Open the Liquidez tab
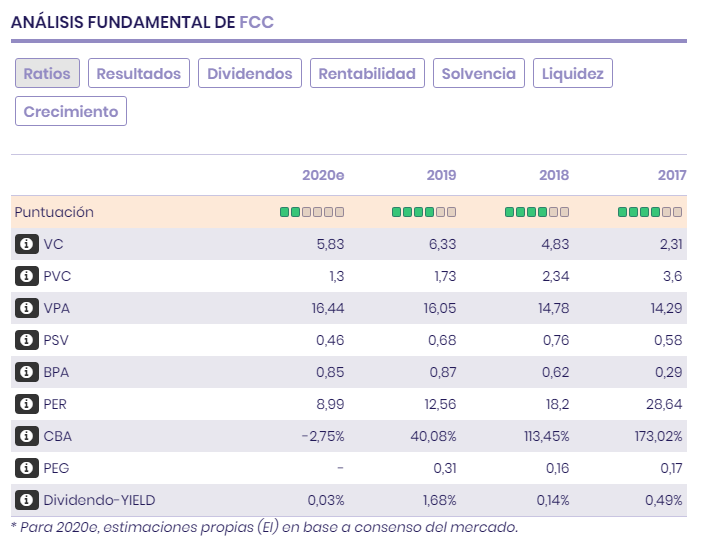 pos(573,73)
